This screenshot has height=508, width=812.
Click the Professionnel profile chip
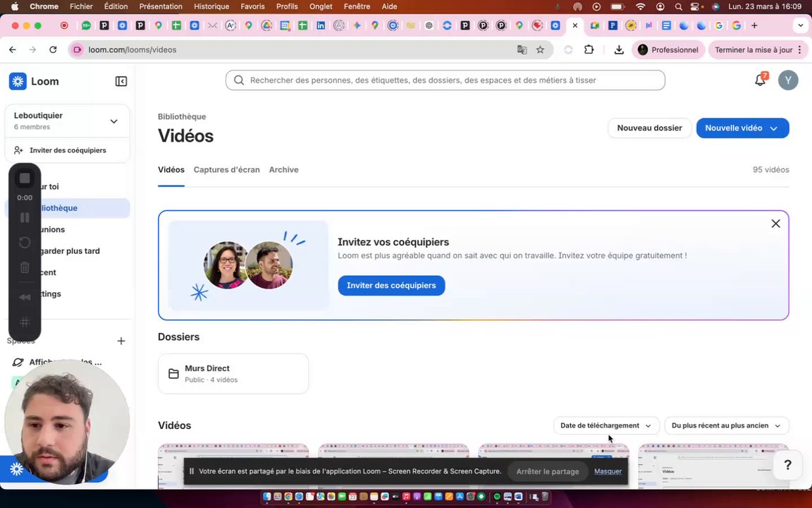[x=668, y=50]
